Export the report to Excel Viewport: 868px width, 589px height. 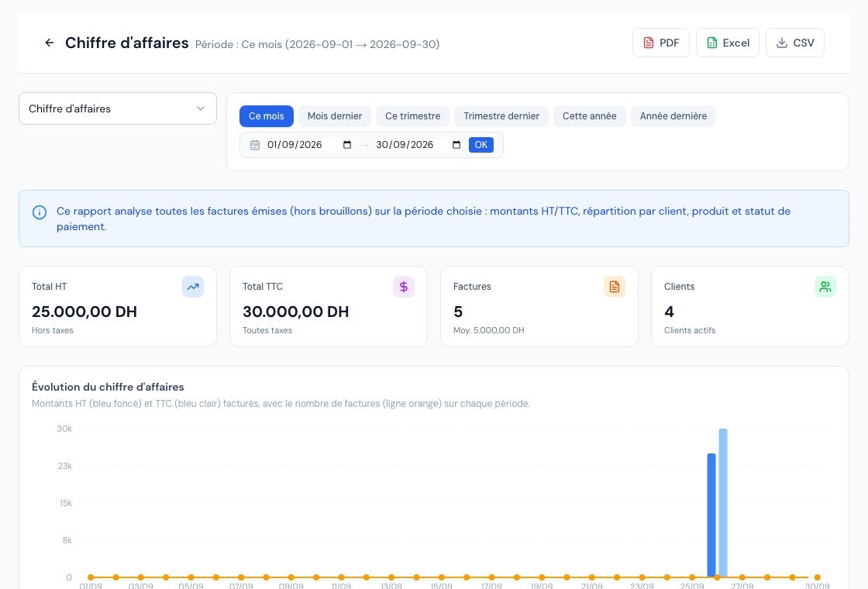(x=728, y=43)
